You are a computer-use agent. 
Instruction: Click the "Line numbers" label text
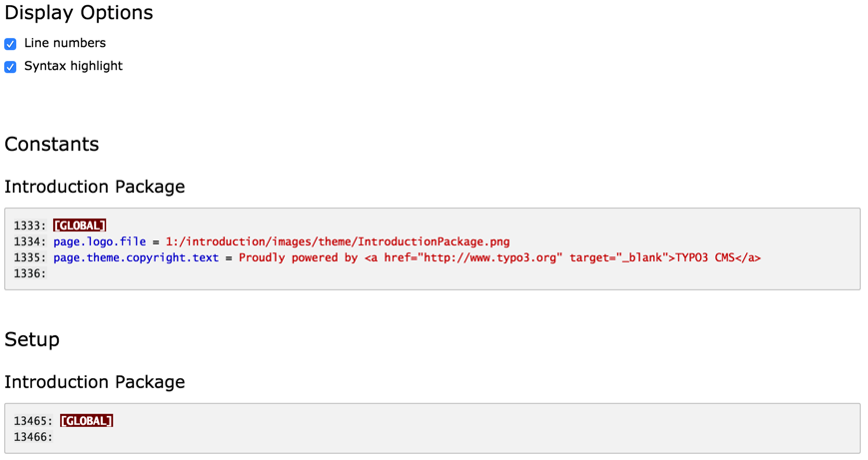click(x=64, y=43)
